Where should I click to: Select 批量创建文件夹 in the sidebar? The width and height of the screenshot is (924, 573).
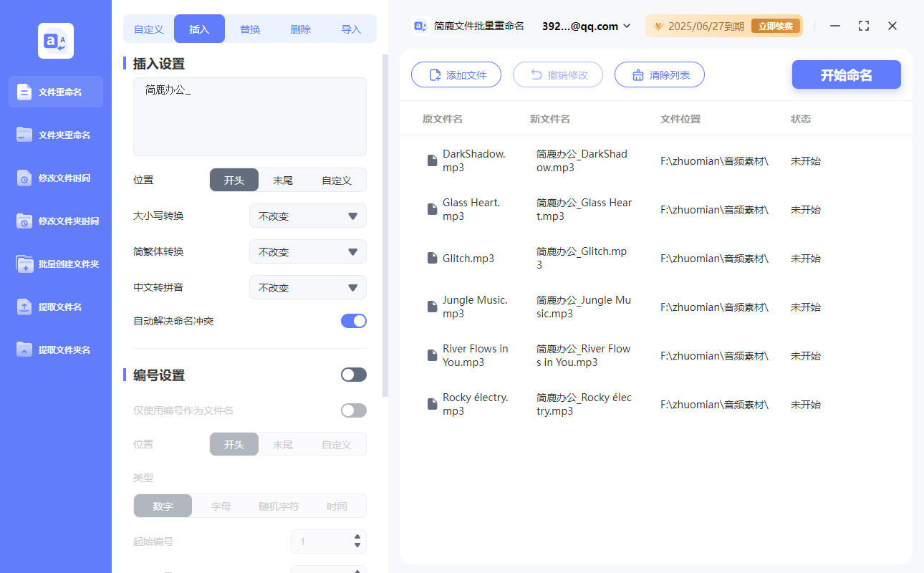(x=55, y=264)
